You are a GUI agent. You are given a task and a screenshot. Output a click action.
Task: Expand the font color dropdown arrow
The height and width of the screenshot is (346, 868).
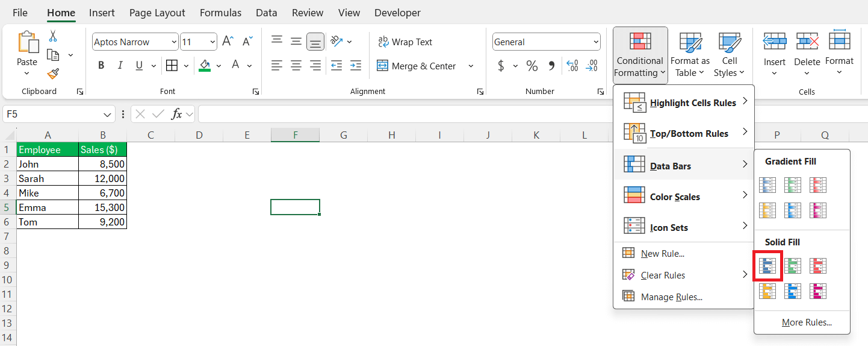[x=249, y=66]
